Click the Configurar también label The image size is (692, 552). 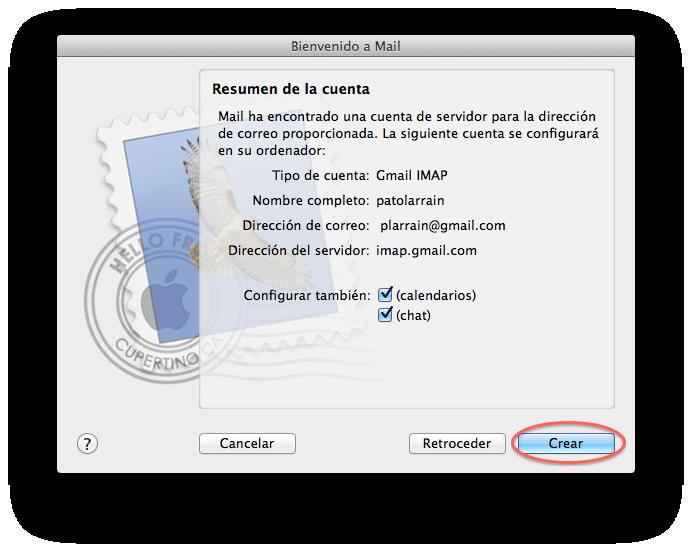tap(307, 295)
